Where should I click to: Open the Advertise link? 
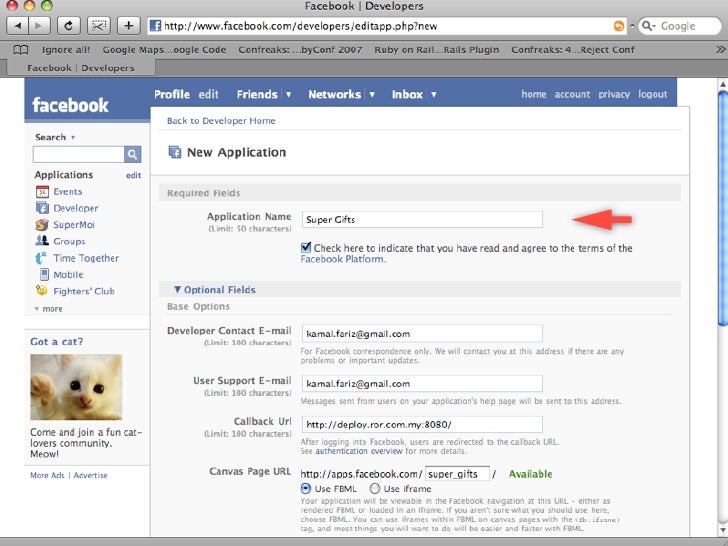[x=90, y=475]
